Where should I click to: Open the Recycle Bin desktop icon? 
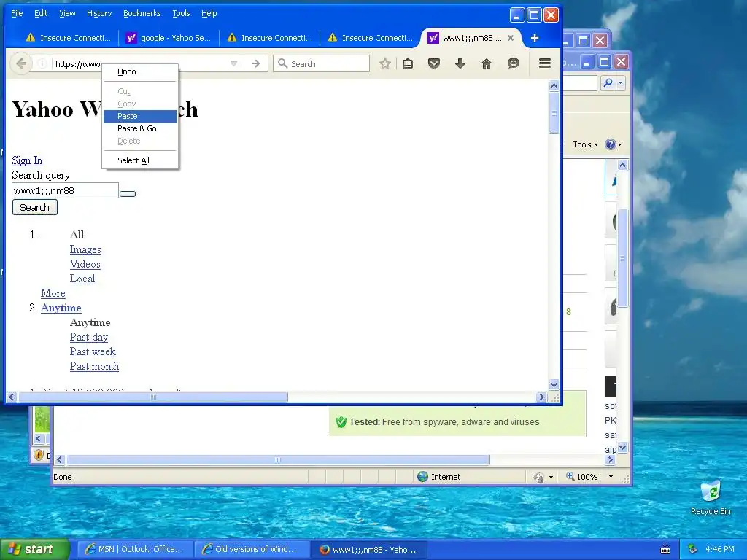point(711,497)
